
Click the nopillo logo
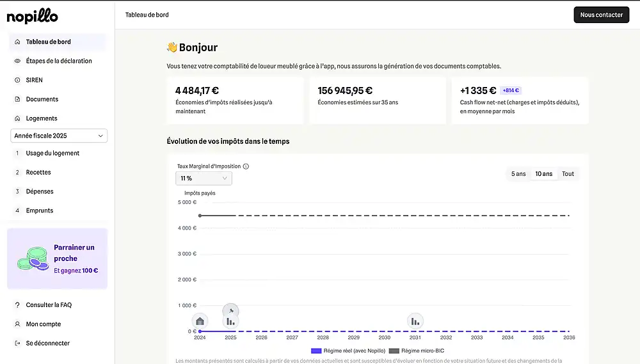(32, 16)
